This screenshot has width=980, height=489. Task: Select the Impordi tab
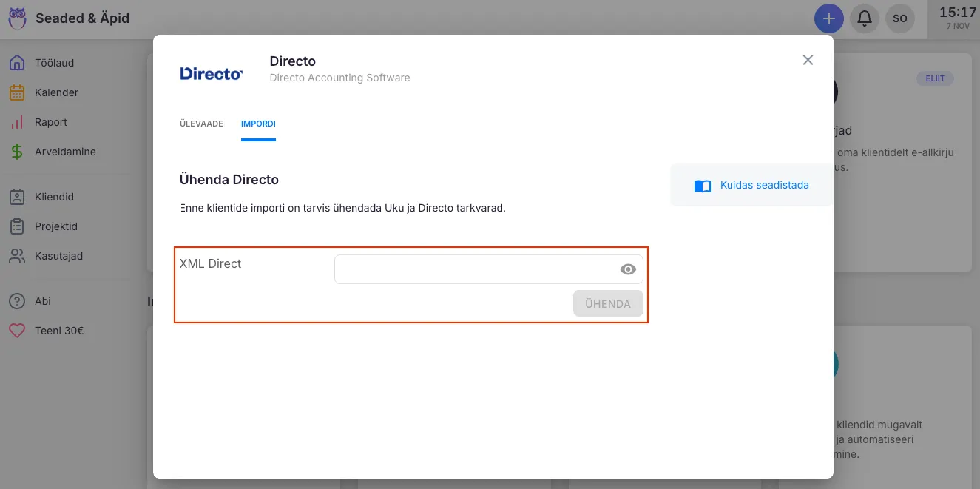pos(258,124)
